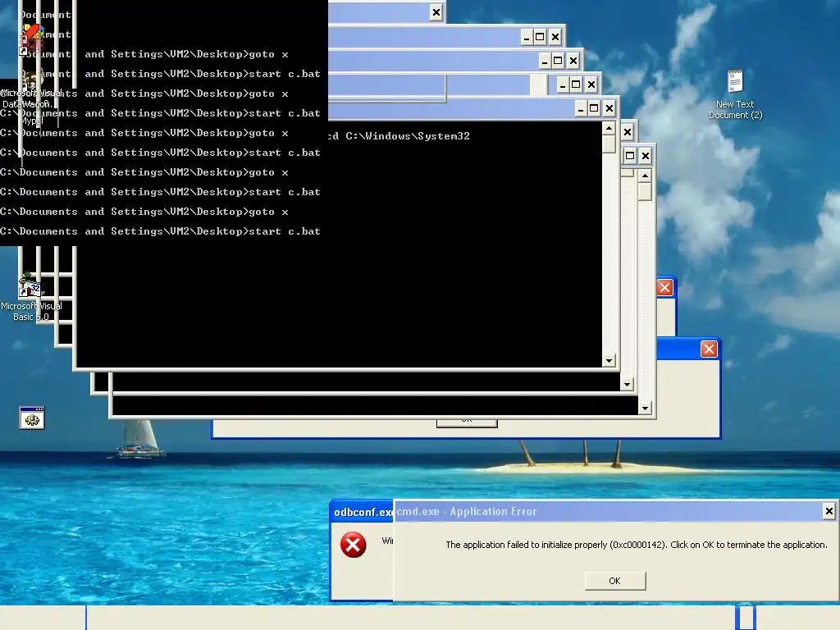Viewport: 840px width, 630px height.
Task: Click the cmd.exe - Application Error title text
Action: (x=467, y=512)
